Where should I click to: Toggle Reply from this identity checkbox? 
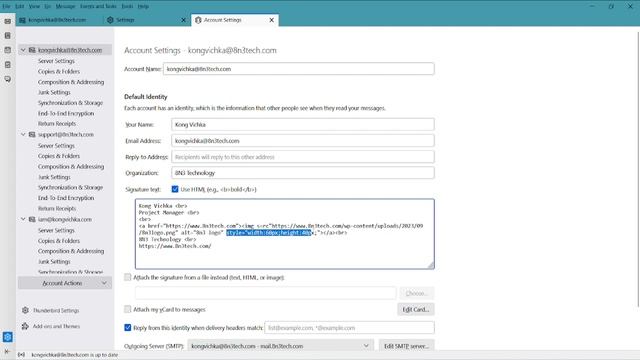click(x=128, y=327)
